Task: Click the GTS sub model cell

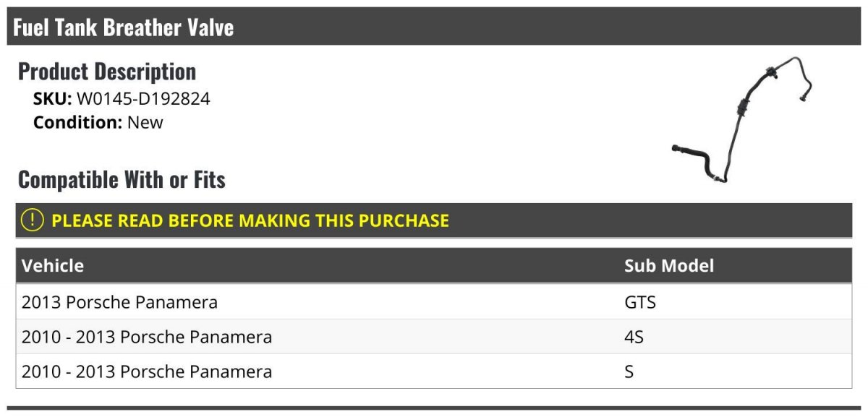Action: (x=640, y=302)
